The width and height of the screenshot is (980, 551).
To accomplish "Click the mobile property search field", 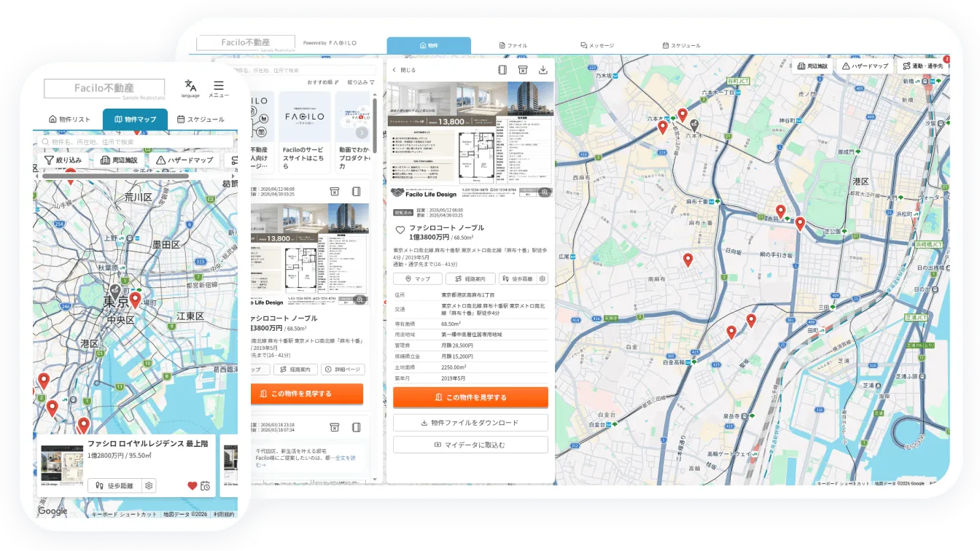I will [136, 141].
